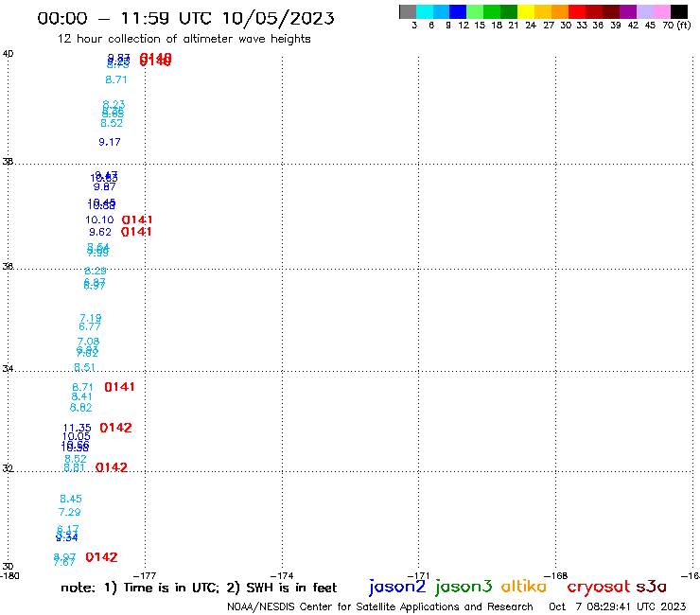Click the wave height value 11.35
The width and height of the screenshot is (700, 615).
click(78, 428)
